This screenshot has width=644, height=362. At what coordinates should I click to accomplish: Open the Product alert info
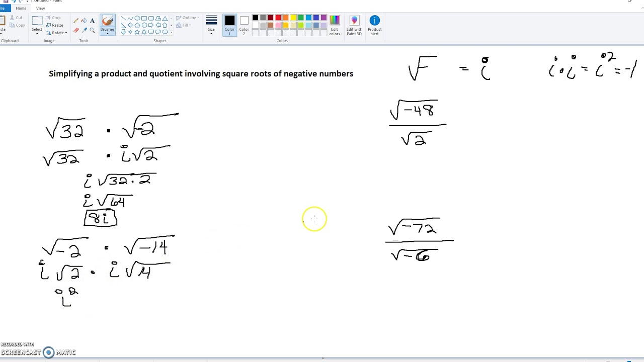tap(374, 25)
